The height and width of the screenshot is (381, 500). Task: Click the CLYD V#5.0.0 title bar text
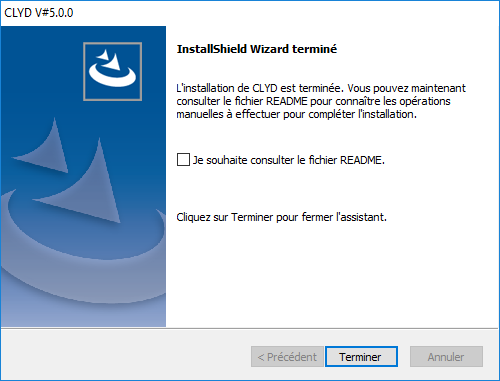(39, 13)
